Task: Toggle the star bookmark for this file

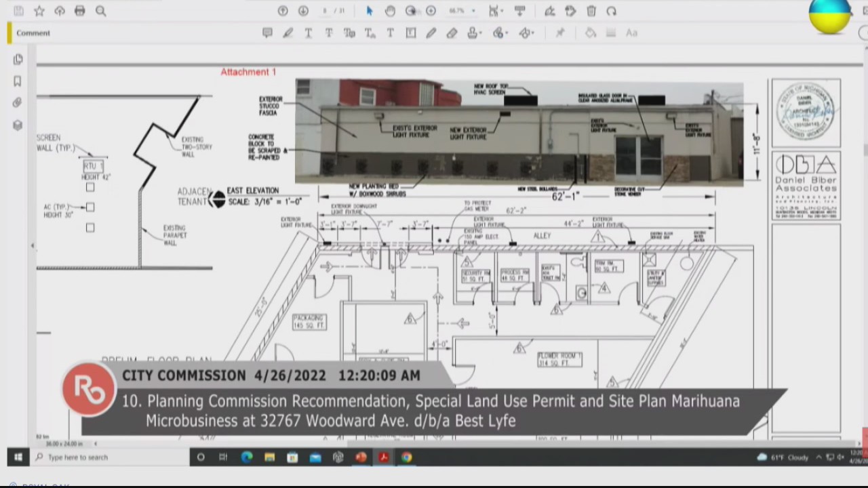Action: [x=39, y=11]
